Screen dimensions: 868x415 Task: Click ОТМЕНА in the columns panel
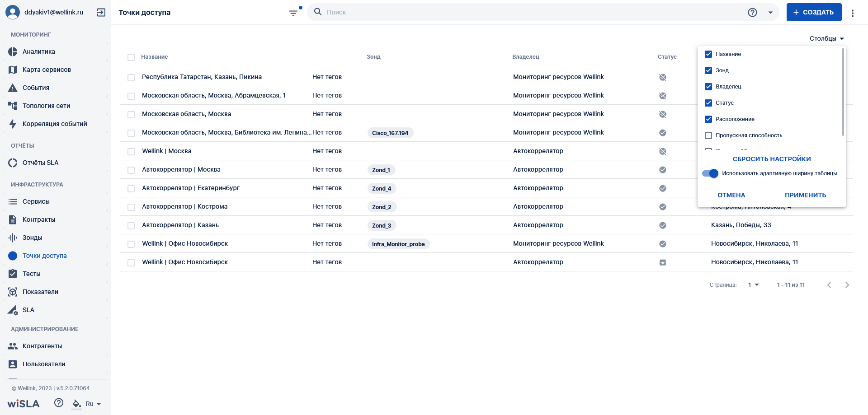tap(731, 195)
